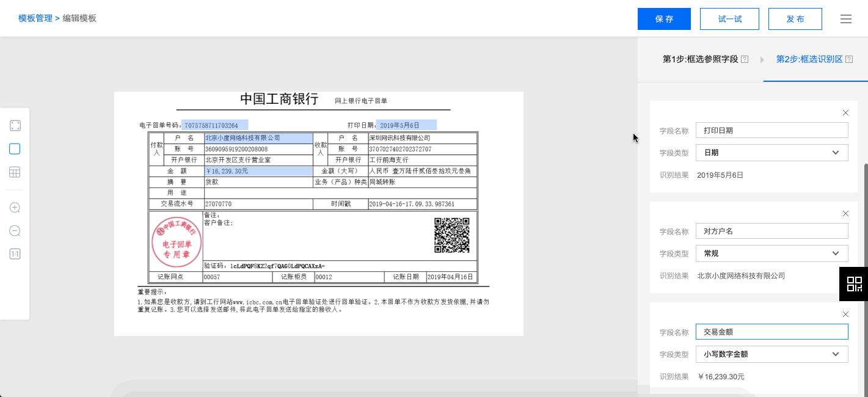868x397 pixels.
Task: Click help icon beside 第1步:框选参照字段
Action: [745, 59]
